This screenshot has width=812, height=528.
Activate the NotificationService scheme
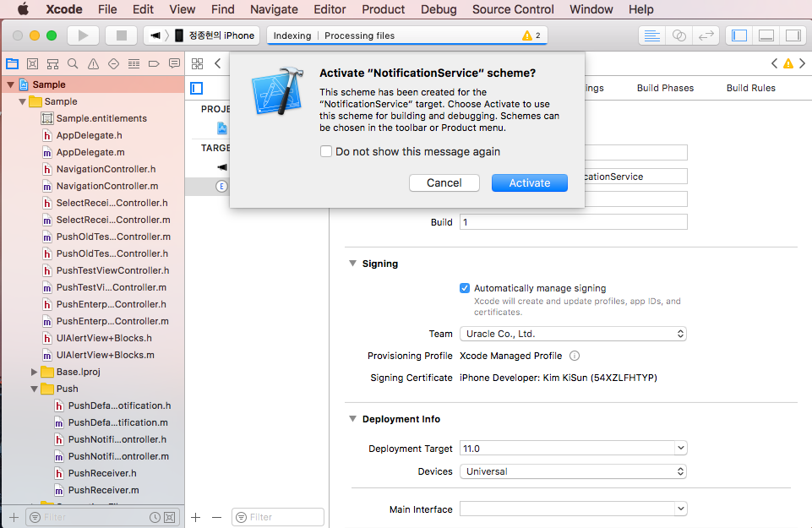[x=529, y=182]
